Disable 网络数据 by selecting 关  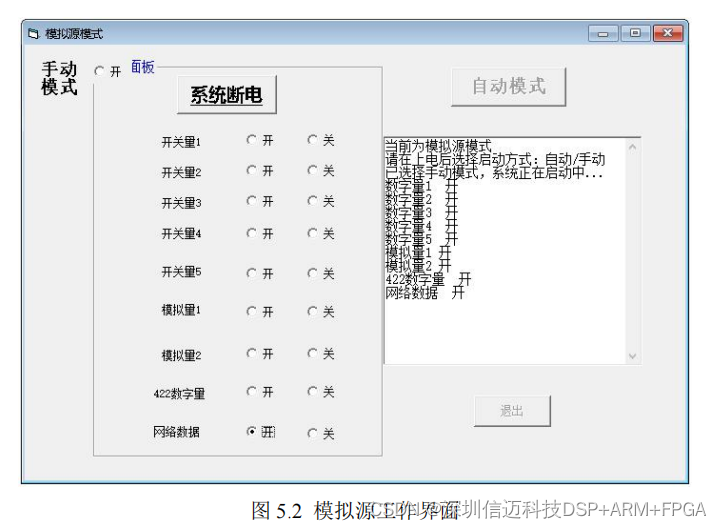(313, 433)
